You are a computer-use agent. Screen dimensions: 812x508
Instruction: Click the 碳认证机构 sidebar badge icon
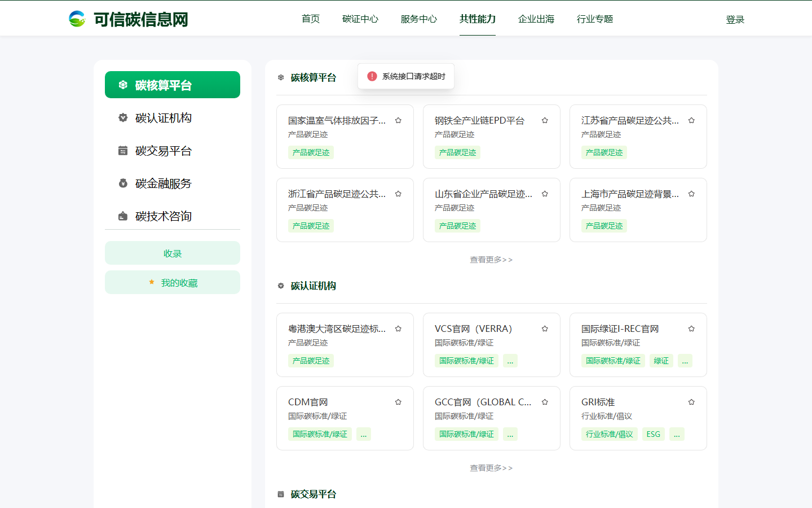pyautogui.click(x=123, y=117)
